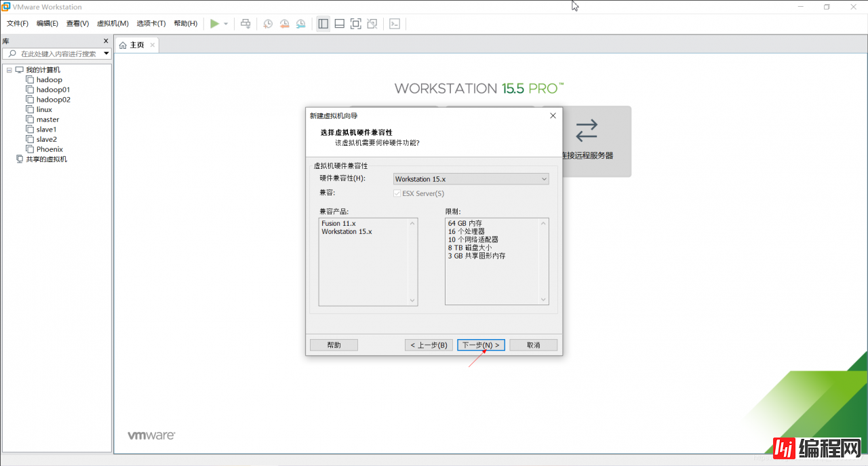Open the 文件(F) menu
The image size is (868, 466).
pos(18,24)
